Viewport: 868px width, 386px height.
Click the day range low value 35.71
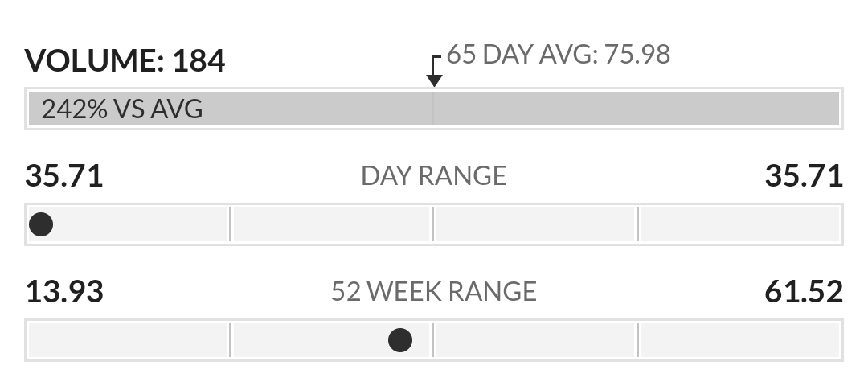tap(64, 175)
